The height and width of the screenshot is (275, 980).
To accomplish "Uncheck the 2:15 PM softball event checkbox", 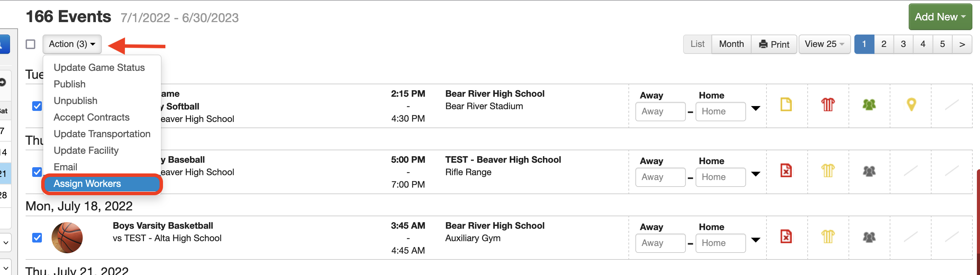I will [37, 106].
